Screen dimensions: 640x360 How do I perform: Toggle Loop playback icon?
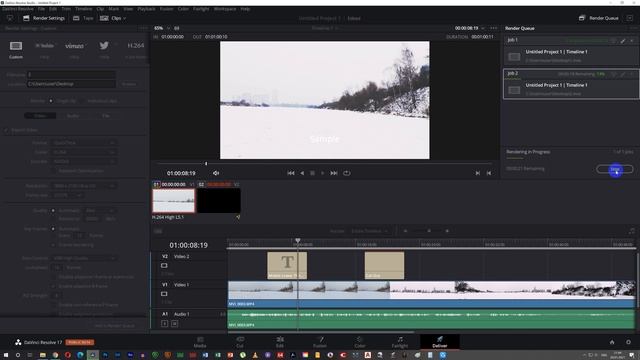347,173
